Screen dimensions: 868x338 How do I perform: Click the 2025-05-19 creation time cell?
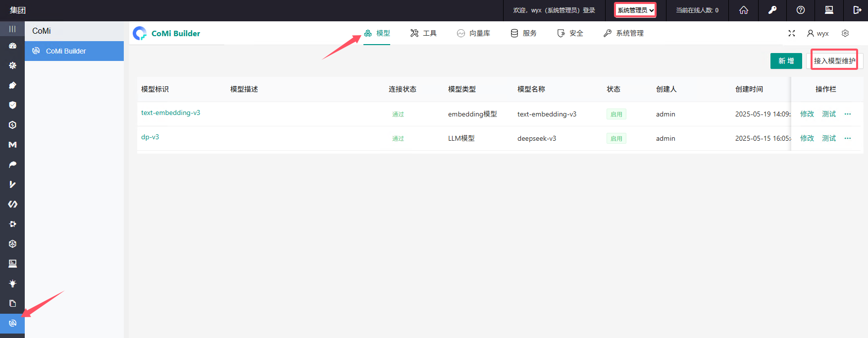click(763, 114)
